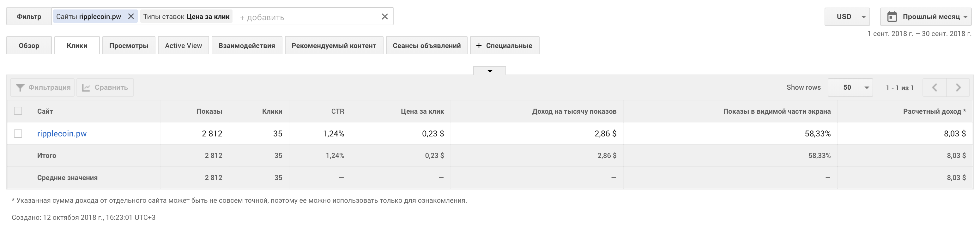Open the ripplecoin.pw site link

pyautogui.click(x=62, y=134)
